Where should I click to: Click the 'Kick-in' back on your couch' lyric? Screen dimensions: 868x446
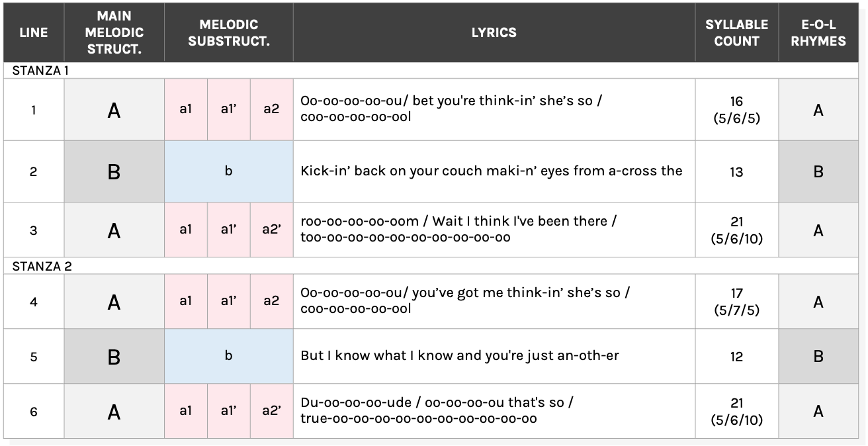491,171
